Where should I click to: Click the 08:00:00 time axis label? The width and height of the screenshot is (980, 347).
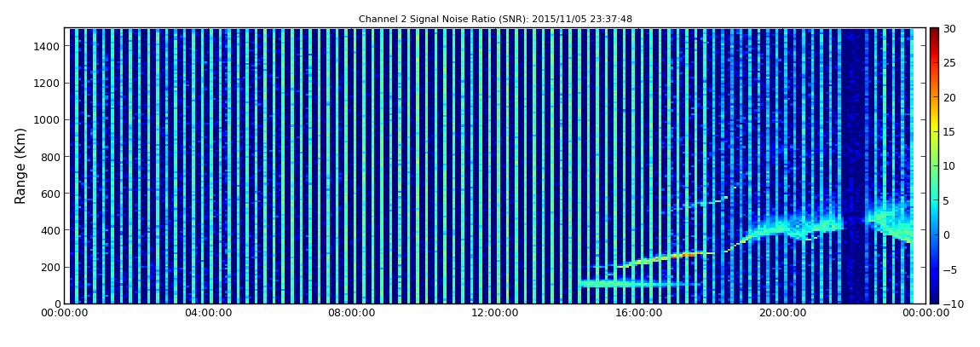click(351, 313)
